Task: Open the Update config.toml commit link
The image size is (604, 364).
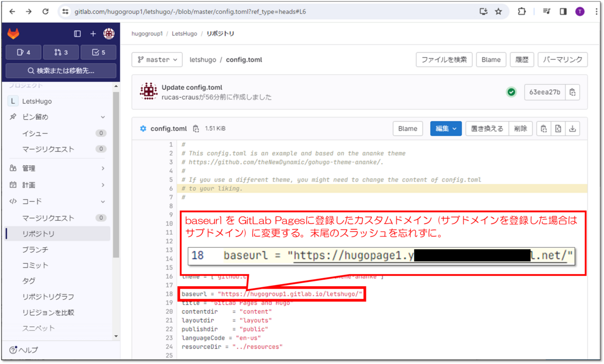Action: tap(192, 87)
